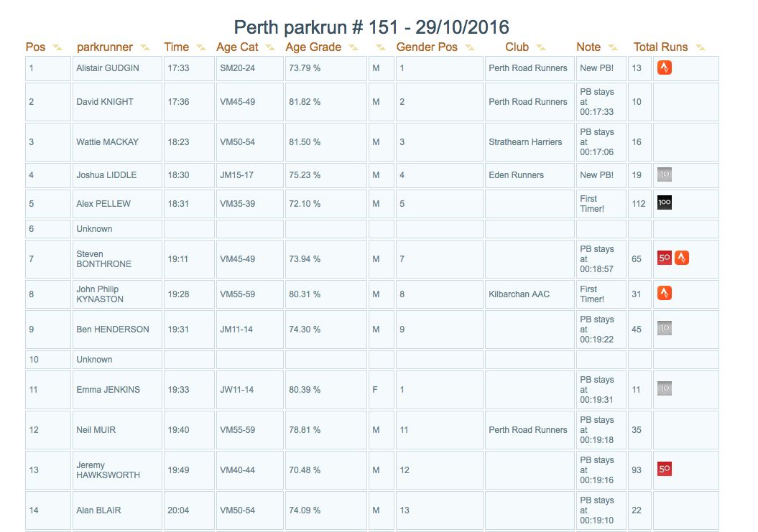
Task: Click Perth Road Runners club for David KNIGHT
Action: (528, 102)
